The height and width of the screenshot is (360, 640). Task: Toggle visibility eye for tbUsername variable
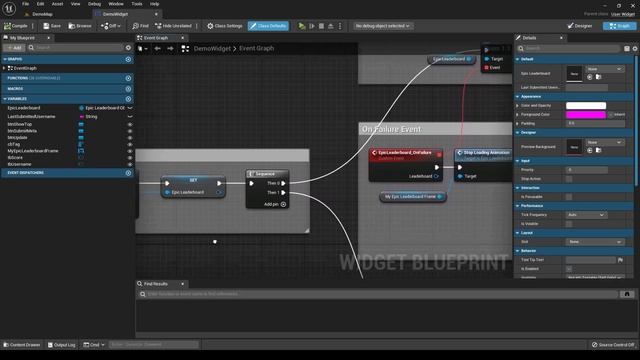130,164
